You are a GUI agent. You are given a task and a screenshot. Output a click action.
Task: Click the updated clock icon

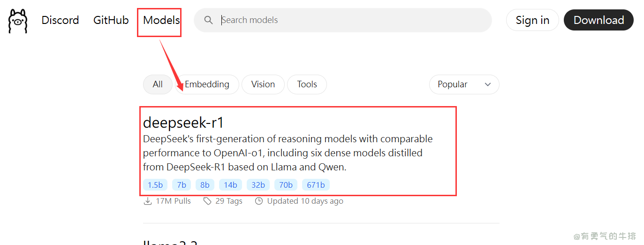[x=259, y=201]
